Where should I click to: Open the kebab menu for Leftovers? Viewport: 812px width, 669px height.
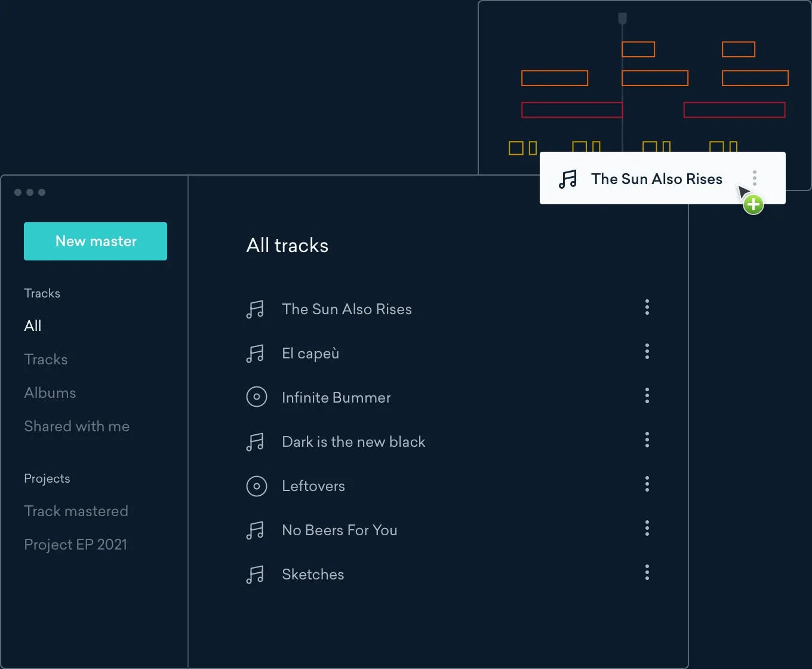[647, 484]
